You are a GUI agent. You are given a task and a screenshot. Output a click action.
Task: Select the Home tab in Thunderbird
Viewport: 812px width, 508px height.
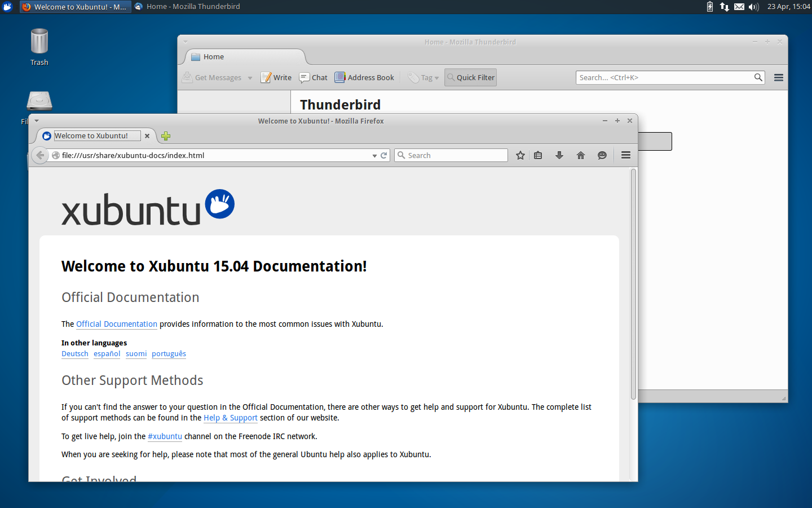pyautogui.click(x=214, y=56)
